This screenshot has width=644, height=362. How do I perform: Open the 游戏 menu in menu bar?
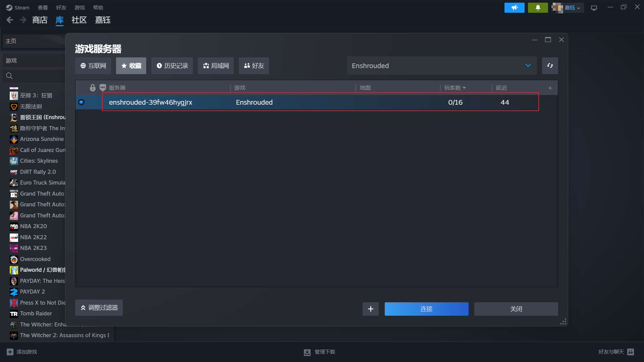point(79,7)
